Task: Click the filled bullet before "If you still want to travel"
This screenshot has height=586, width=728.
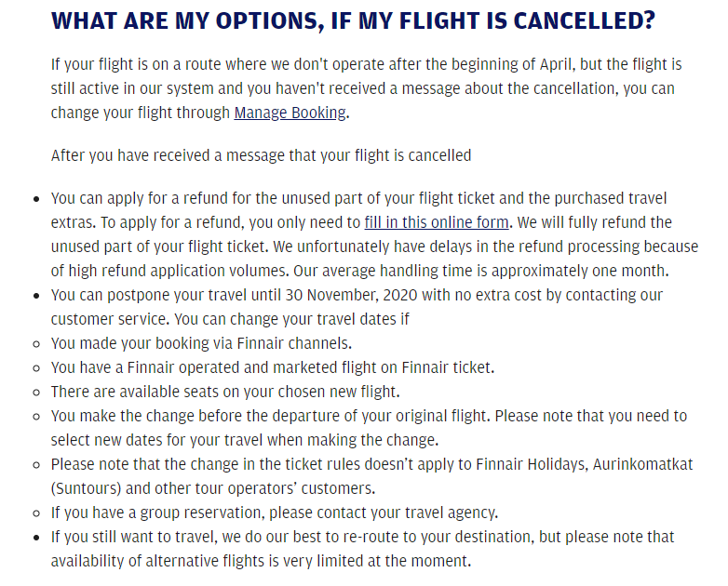Action: click(x=36, y=538)
